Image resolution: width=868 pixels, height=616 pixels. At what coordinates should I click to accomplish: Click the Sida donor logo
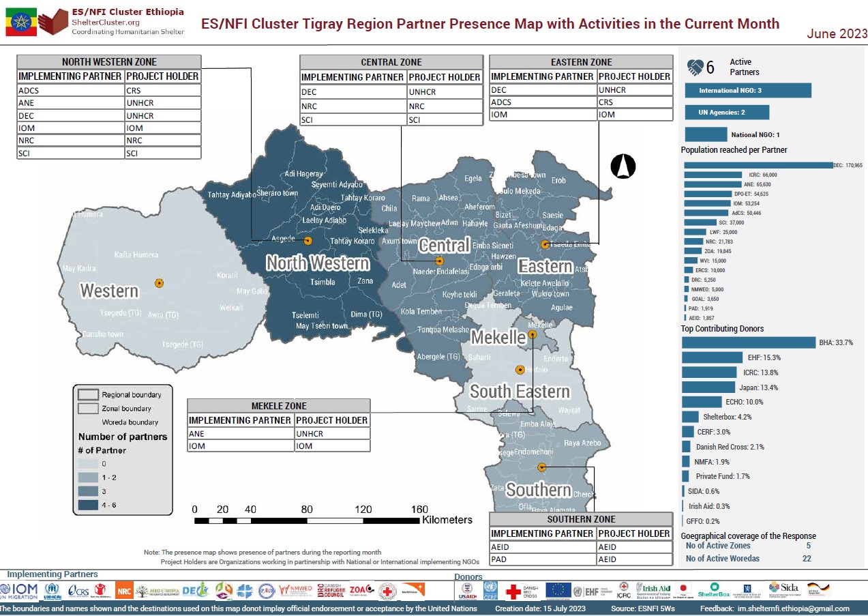783,589
